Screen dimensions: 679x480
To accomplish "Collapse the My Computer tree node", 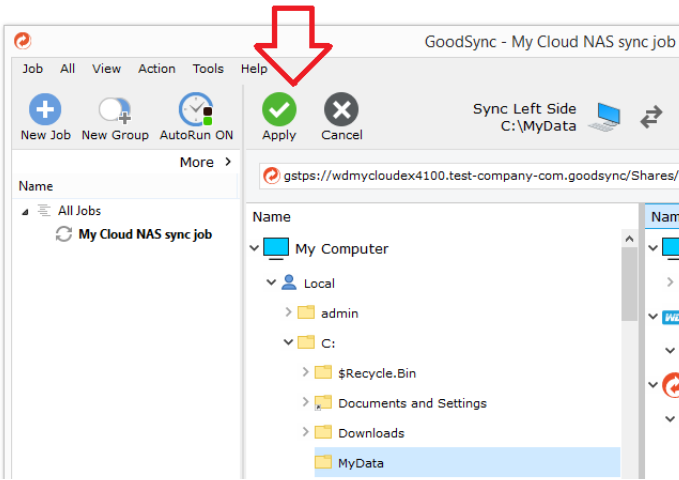I will click(x=256, y=248).
